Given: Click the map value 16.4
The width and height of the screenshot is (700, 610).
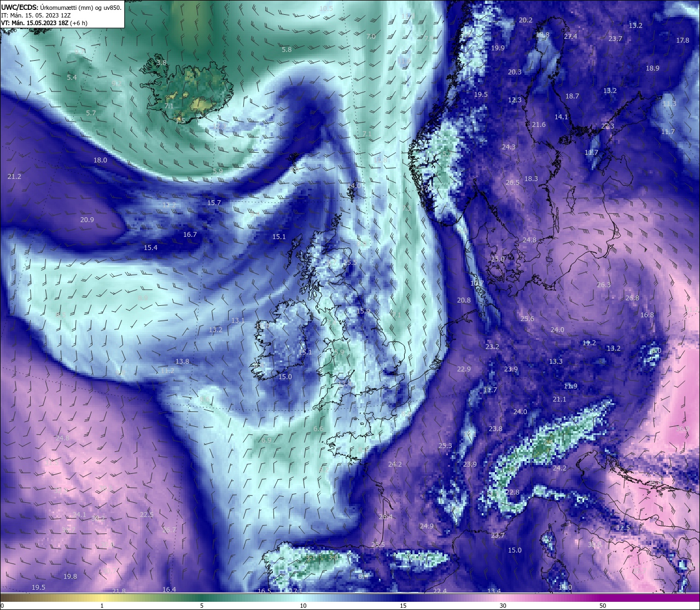Looking at the screenshot, I should [x=170, y=589].
